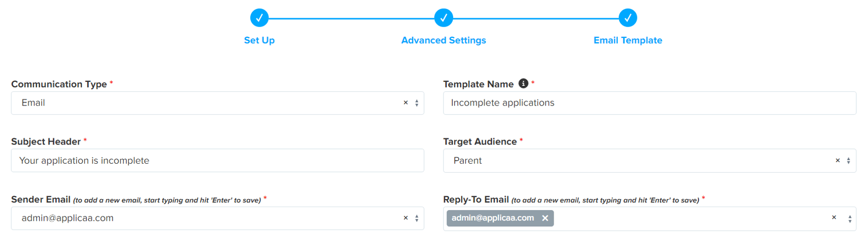This screenshot has height=245, width=868.
Task: Clear the Sender Email selection
Action: point(405,218)
